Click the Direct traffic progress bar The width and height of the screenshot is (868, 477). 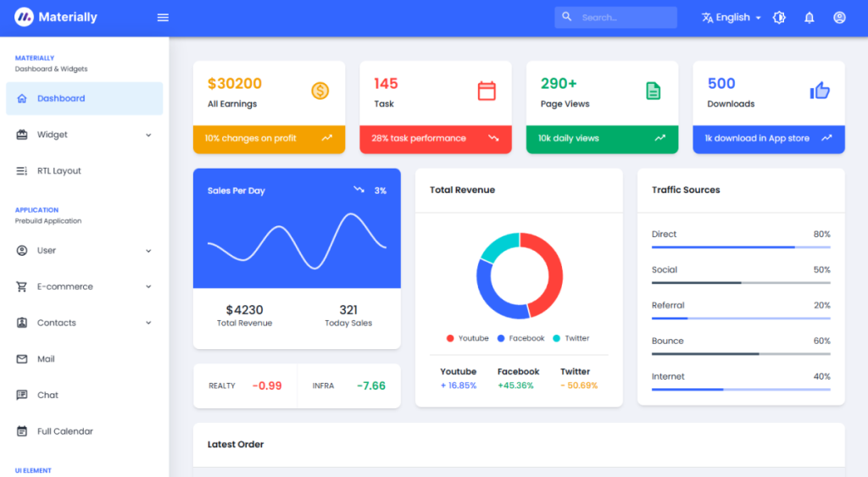[x=740, y=247]
